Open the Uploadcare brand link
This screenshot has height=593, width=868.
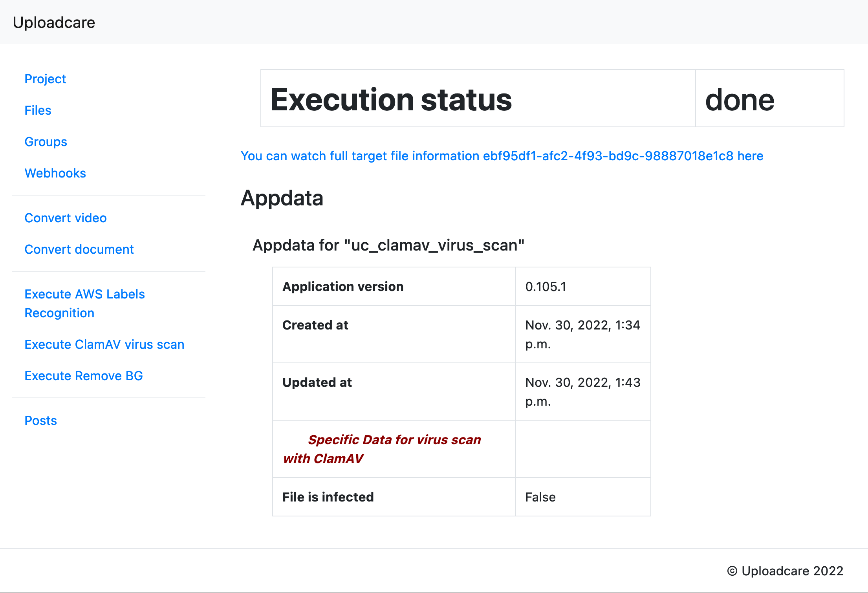[54, 22]
